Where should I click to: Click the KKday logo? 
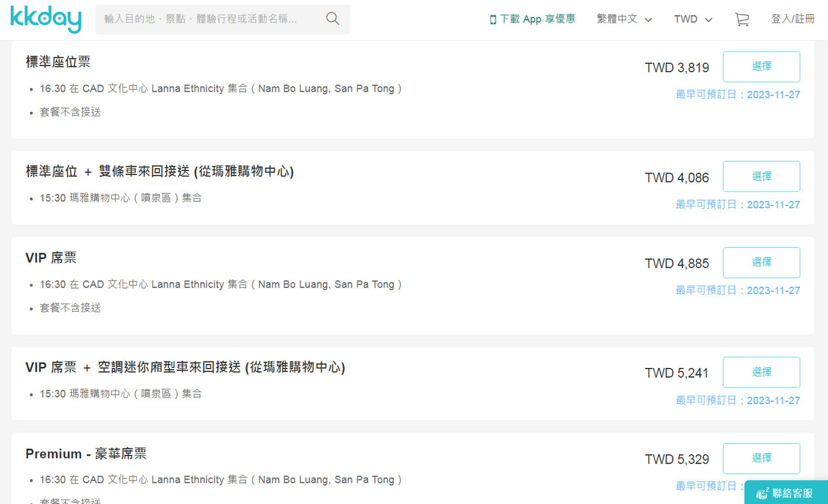pos(46,20)
